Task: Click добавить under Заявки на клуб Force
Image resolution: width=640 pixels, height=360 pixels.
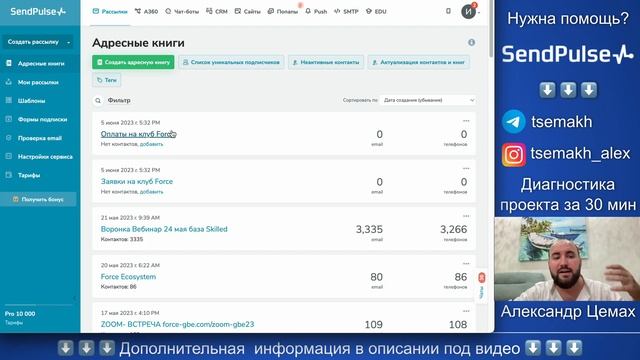Action: 151,191
